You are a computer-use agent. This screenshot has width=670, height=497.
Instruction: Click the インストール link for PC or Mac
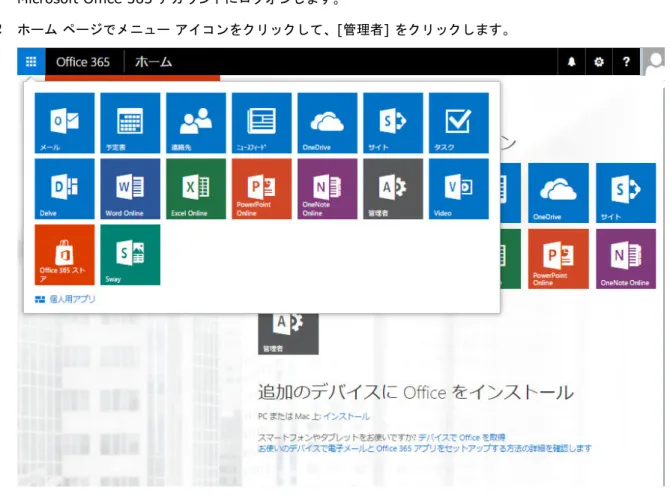point(347,416)
